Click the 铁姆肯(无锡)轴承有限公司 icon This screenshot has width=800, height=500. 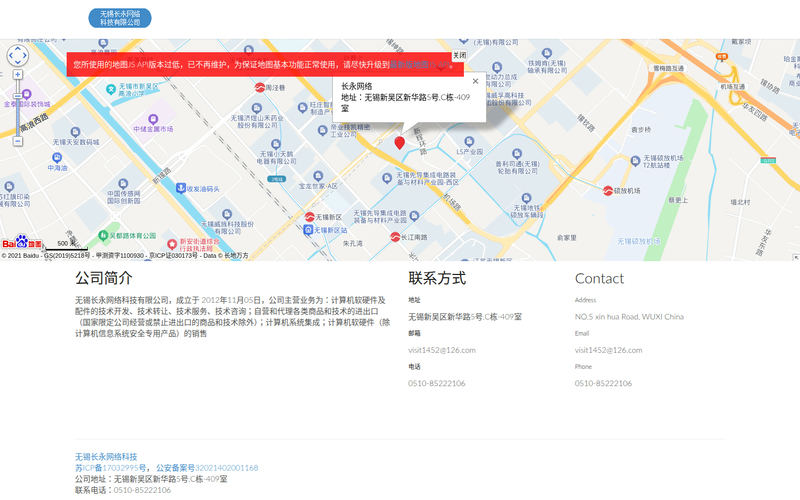[547, 53]
